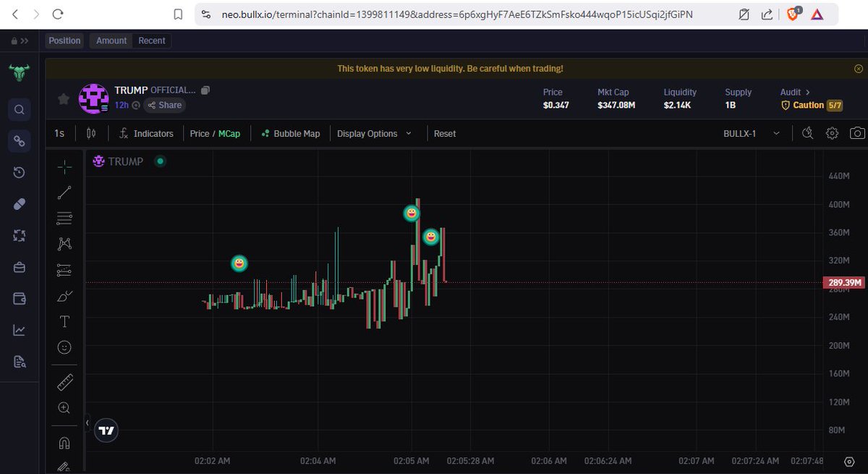Screen dimensions: 868x474
Task: Select the zoom in magnifier tool
Action: pos(64,407)
